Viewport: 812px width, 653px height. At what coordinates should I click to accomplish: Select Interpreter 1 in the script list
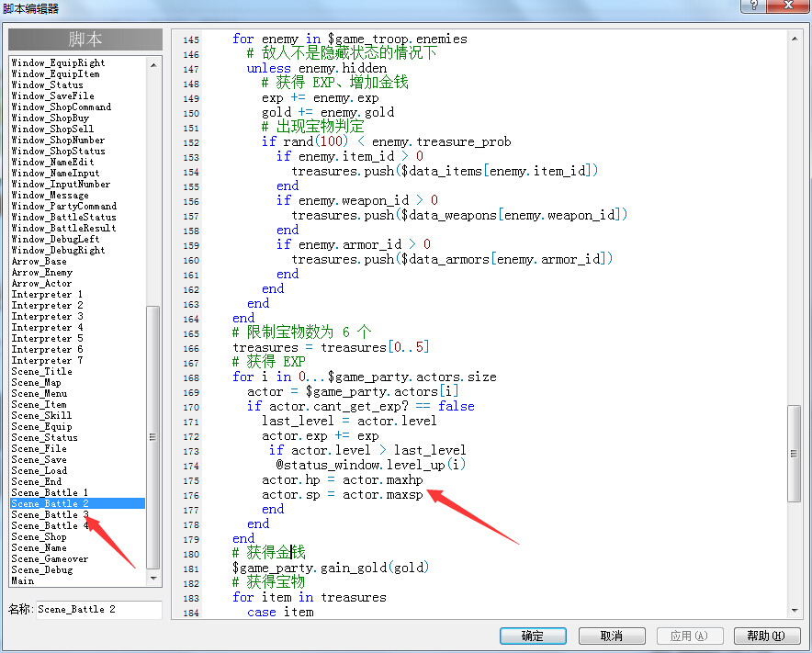tap(47, 294)
